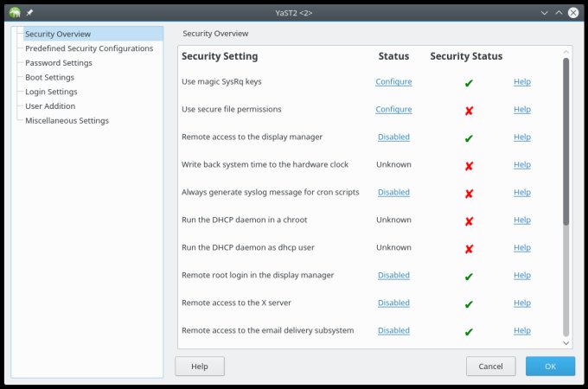Click the 'Security Status' column header
588x389 pixels.
click(466, 56)
